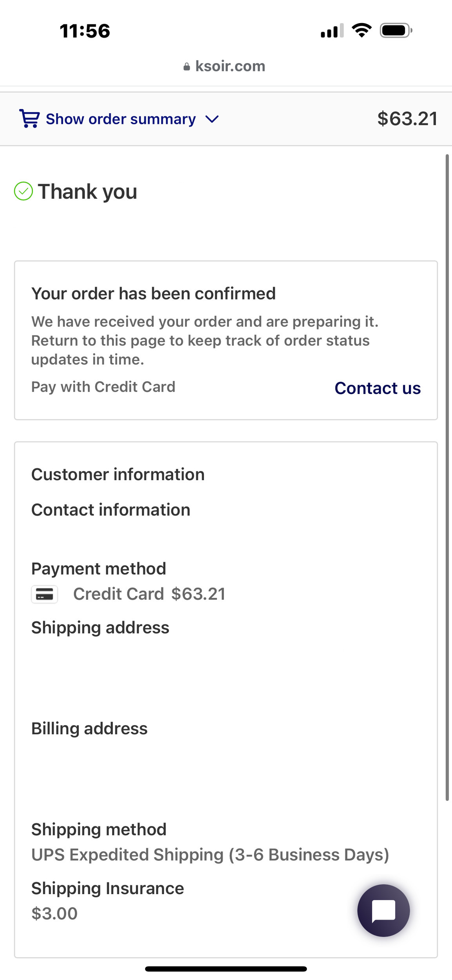This screenshot has height=980, width=452.
Task: Tap the lock icon beside ksoir.com
Action: click(187, 67)
